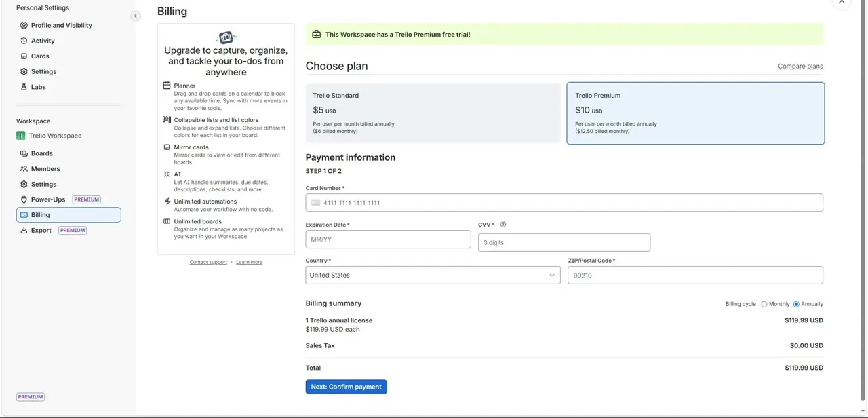This screenshot has width=868, height=418.
Task: Click '1 Trello annual license' text
Action: pos(339,320)
